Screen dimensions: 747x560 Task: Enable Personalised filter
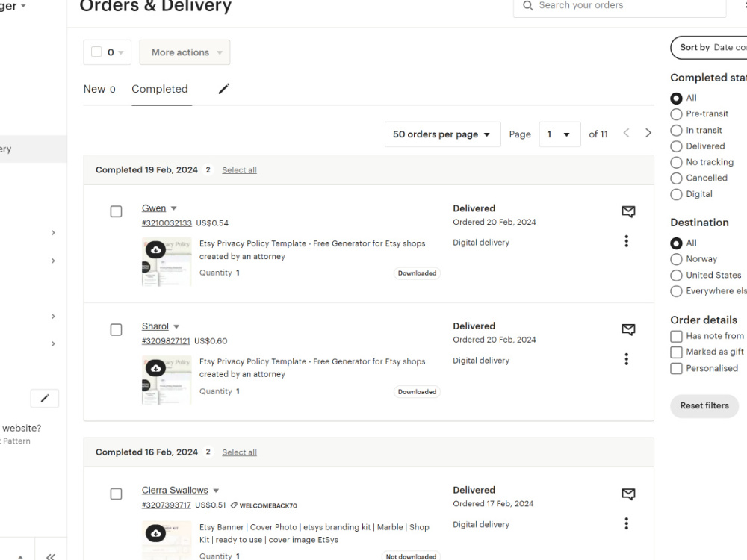(676, 369)
